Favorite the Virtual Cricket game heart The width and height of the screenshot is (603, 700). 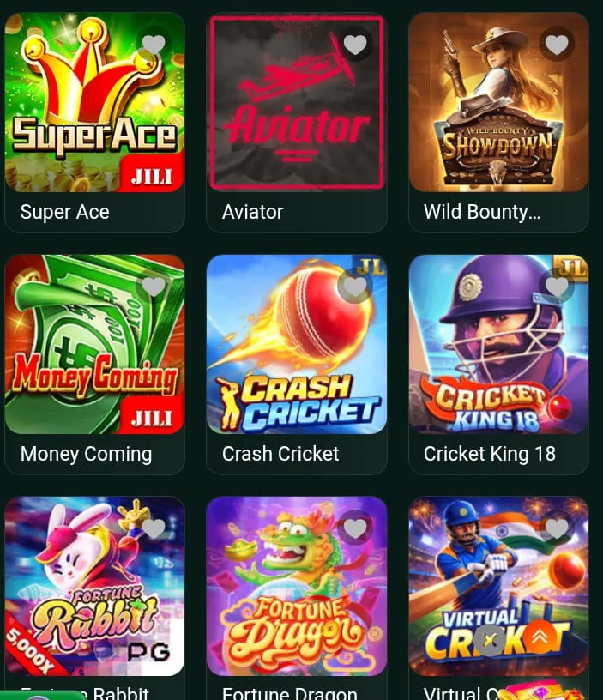coord(557,528)
